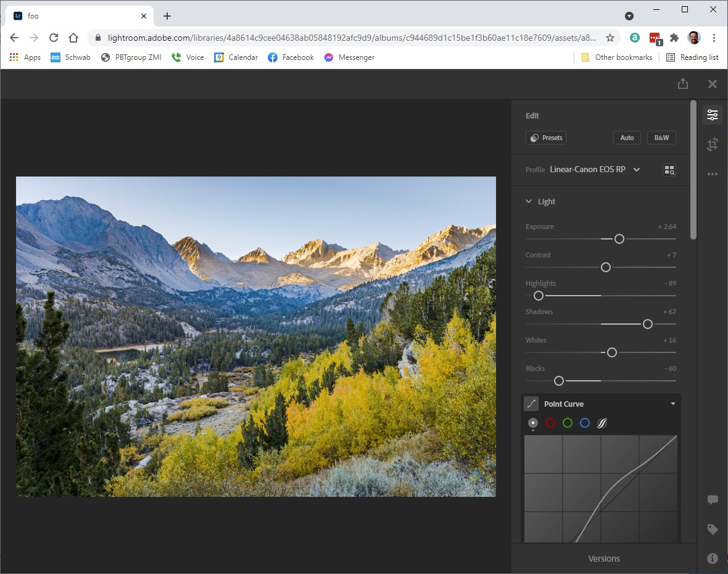Viewport: 728px width, 574px height.
Task: Collapse the Light section
Action: tap(529, 201)
